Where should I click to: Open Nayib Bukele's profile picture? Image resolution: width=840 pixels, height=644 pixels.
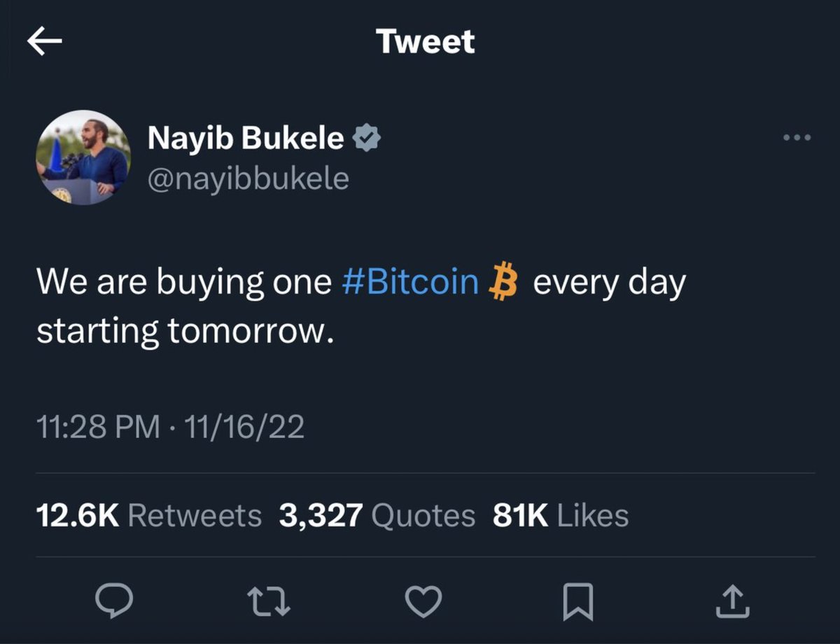pyautogui.click(x=83, y=157)
